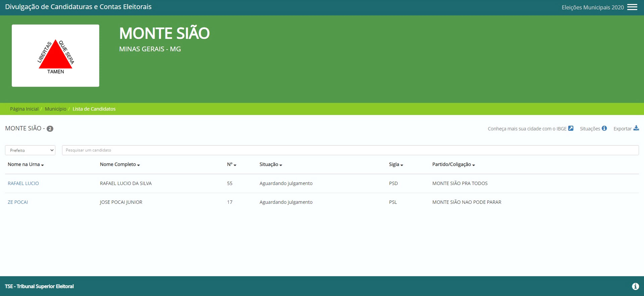The image size is (644, 296).
Task: Go to Página Inicial breadcrumb
Action: [x=24, y=109]
